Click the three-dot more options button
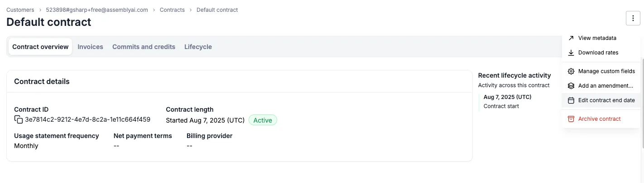Viewport: 644px width, 183px height. coord(633,18)
